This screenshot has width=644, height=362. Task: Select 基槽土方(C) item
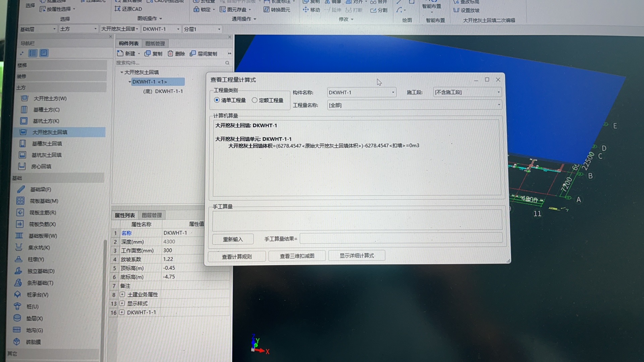(x=46, y=110)
